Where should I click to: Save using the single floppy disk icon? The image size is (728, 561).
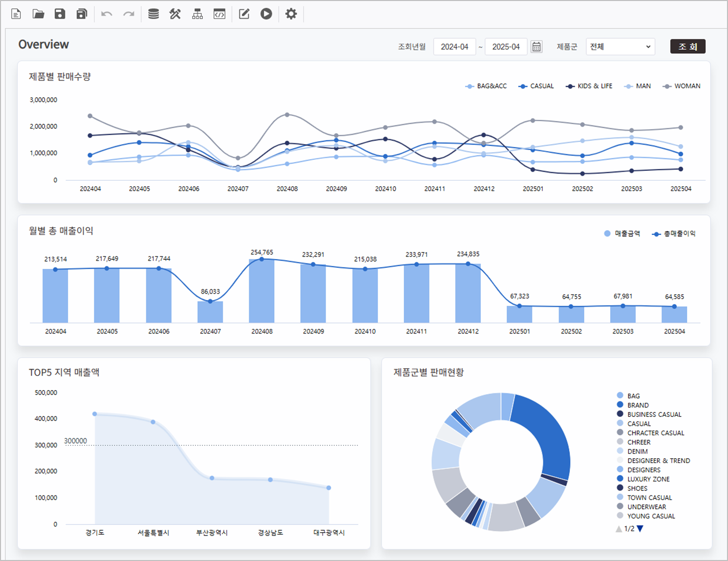pos(60,14)
